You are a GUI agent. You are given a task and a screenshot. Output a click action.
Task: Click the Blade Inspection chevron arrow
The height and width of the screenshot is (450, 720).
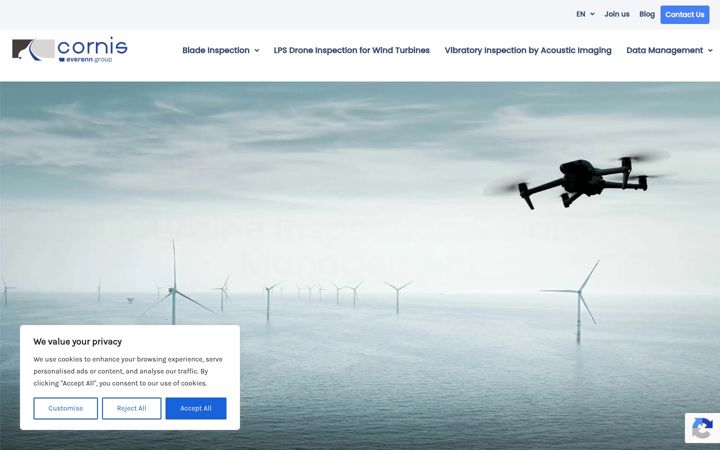point(257,51)
